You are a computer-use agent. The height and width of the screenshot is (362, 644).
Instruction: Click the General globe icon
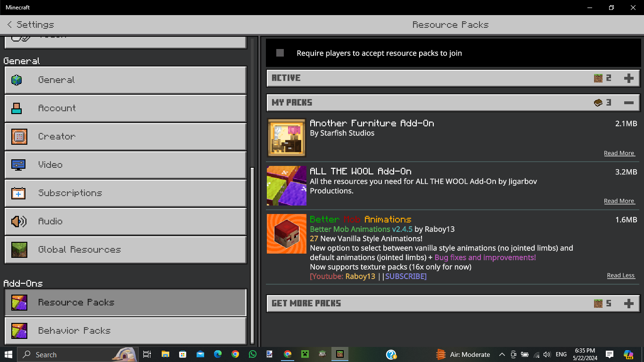tap(17, 80)
